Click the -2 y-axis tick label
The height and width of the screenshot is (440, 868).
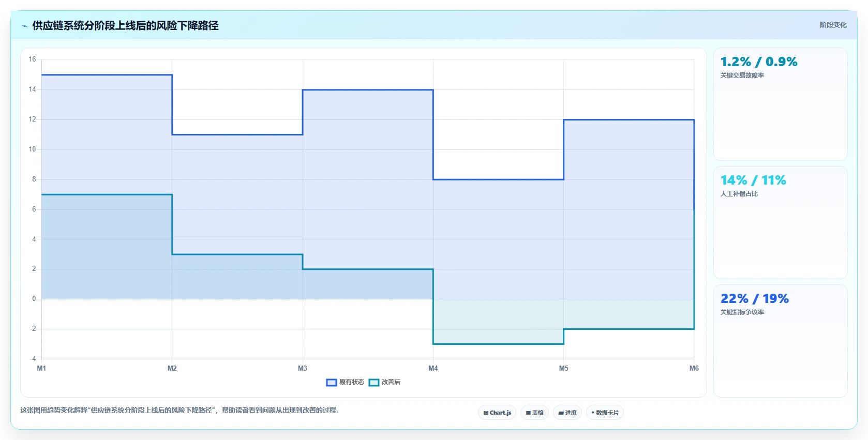pyautogui.click(x=33, y=329)
